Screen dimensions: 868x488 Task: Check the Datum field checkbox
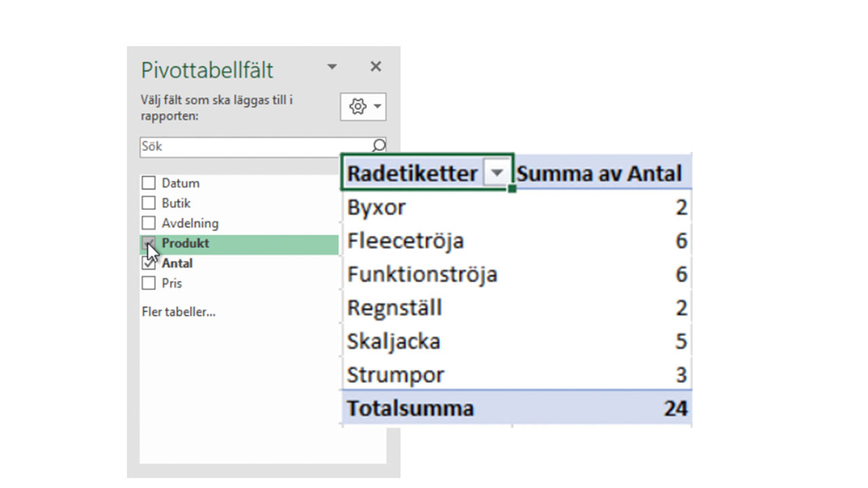[x=149, y=183]
